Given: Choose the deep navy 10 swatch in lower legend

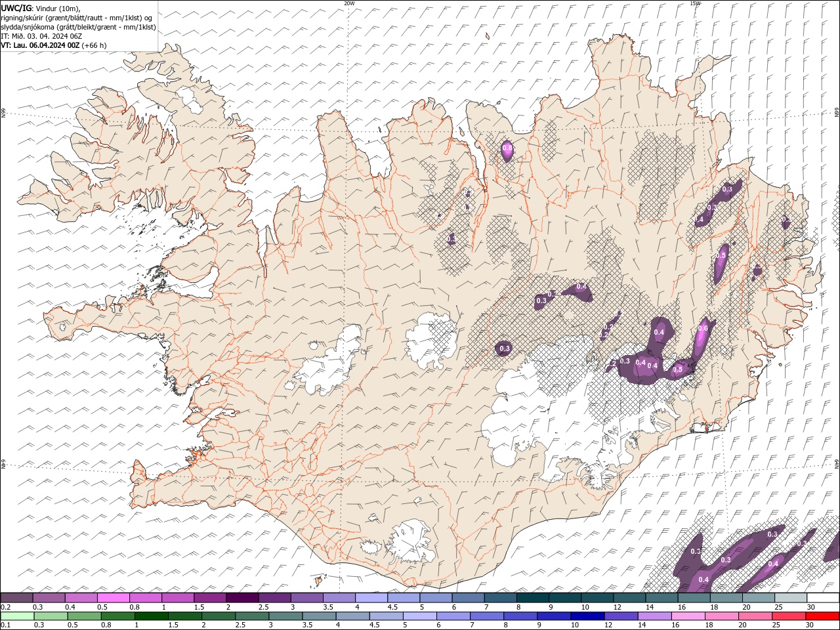Looking at the screenshot, I should [x=587, y=616].
